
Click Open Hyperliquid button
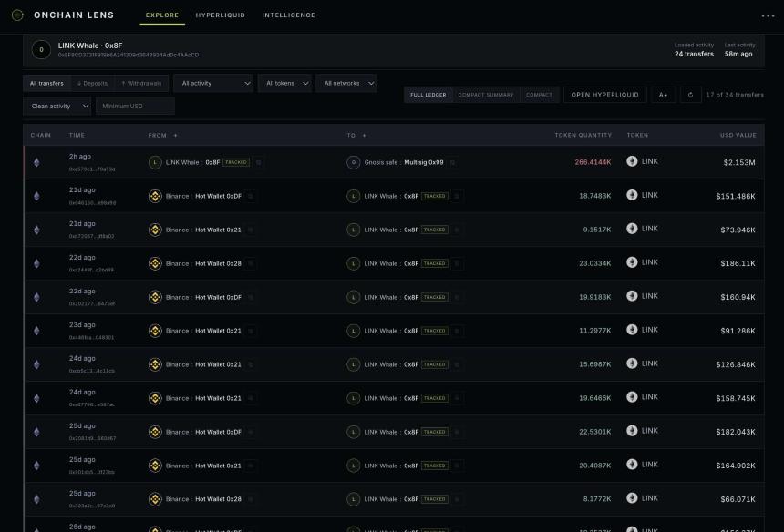605,95
